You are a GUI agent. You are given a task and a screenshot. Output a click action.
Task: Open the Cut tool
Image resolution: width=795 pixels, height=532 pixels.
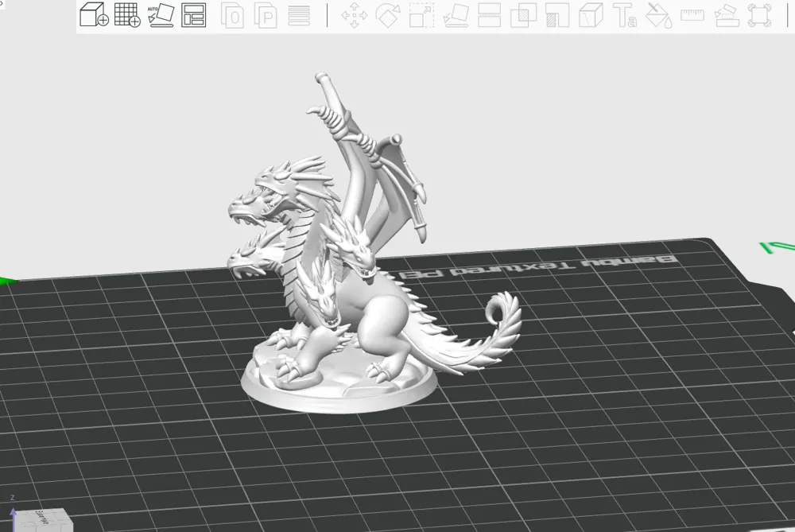pyautogui.click(x=489, y=15)
